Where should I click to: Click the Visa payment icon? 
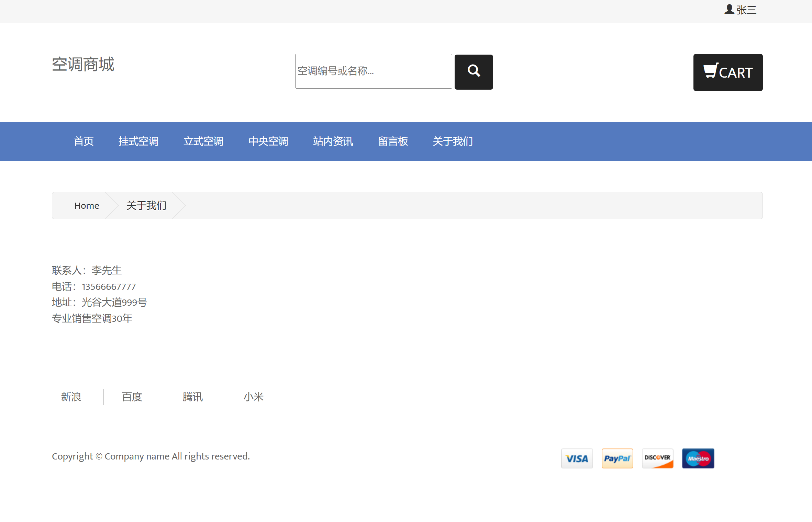[577, 458]
